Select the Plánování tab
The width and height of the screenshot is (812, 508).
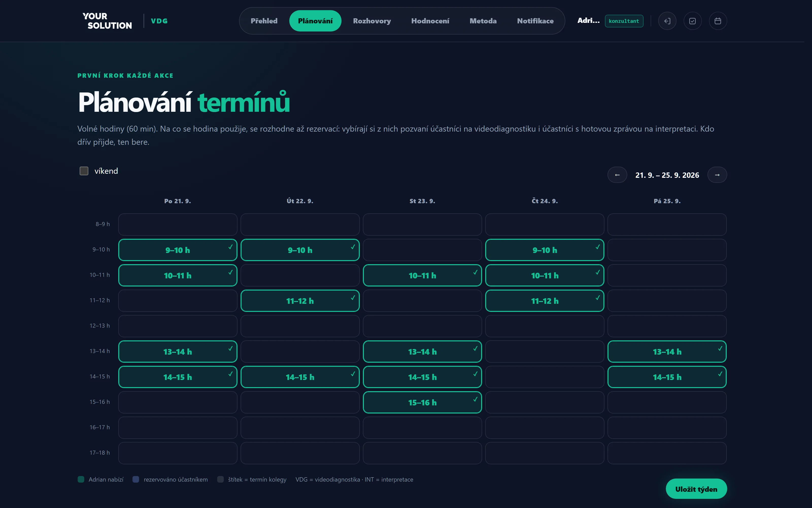tap(315, 21)
